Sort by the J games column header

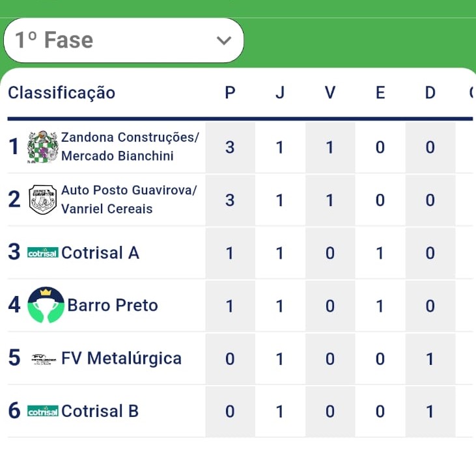point(280,93)
